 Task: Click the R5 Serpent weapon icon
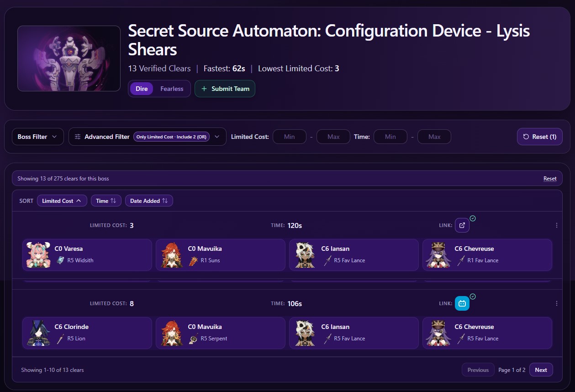(x=194, y=339)
